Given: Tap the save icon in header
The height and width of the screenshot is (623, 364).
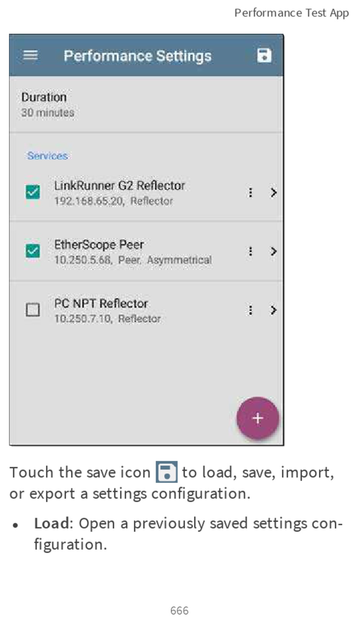Looking at the screenshot, I should [x=264, y=56].
